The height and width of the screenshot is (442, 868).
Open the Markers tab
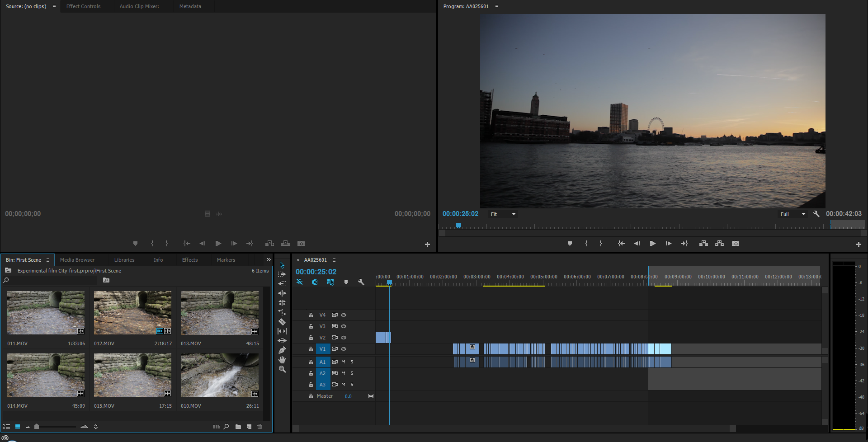(226, 260)
